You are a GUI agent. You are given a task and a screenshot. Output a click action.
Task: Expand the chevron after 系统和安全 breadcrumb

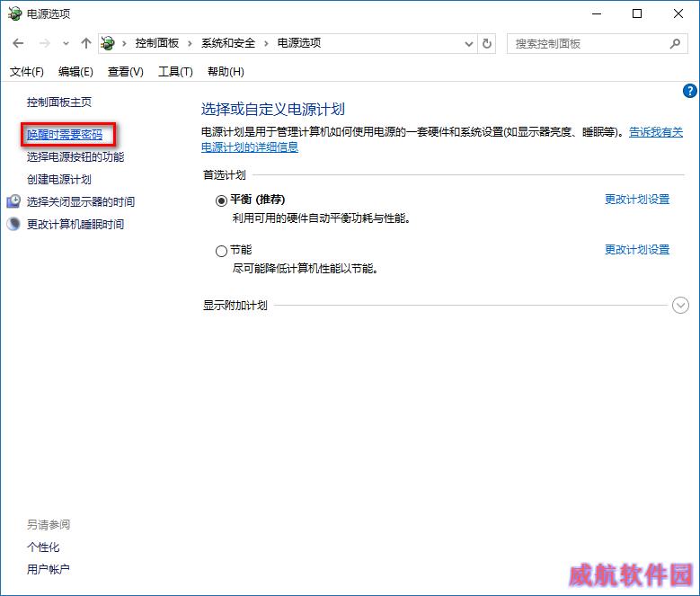pos(266,43)
